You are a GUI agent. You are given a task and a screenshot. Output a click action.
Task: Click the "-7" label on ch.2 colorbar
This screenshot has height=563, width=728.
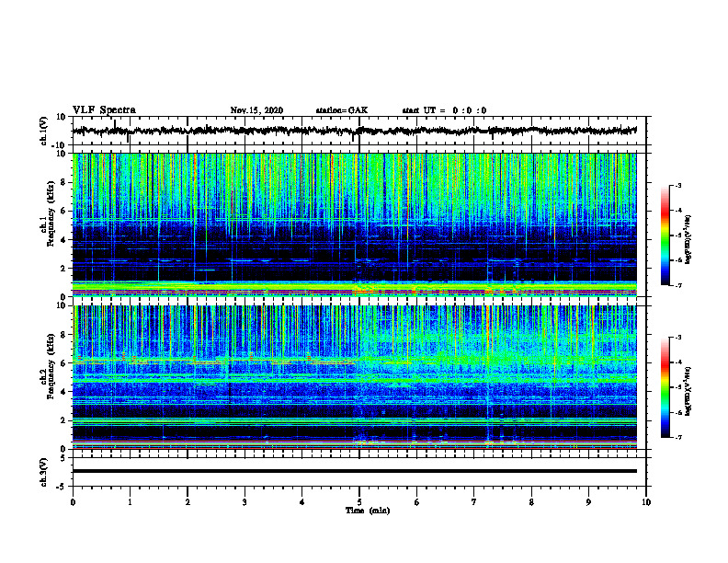pos(677,437)
